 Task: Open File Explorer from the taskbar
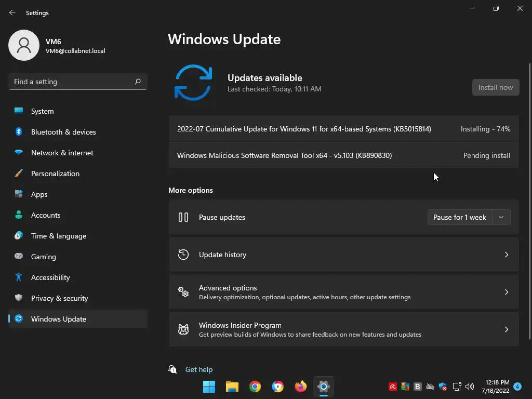coord(232,387)
